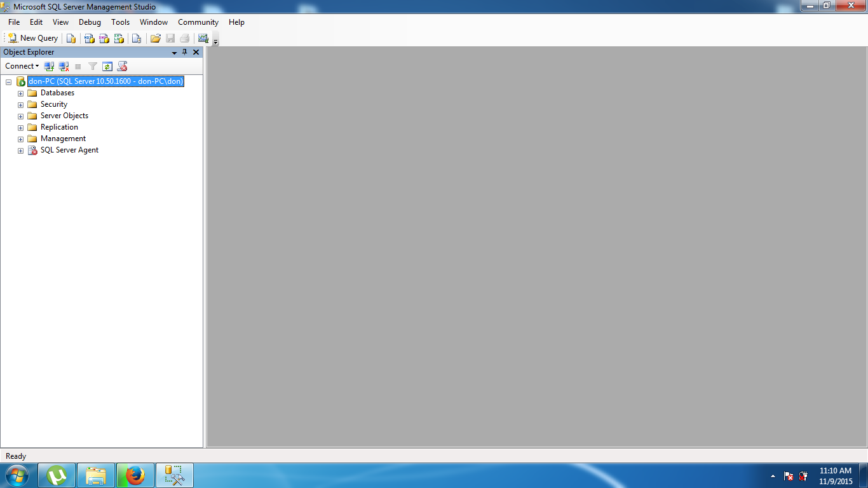The height and width of the screenshot is (488, 868).
Task: Click the SQL Server Agent icon
Action: pyautogui.click(x=32, y=150)
